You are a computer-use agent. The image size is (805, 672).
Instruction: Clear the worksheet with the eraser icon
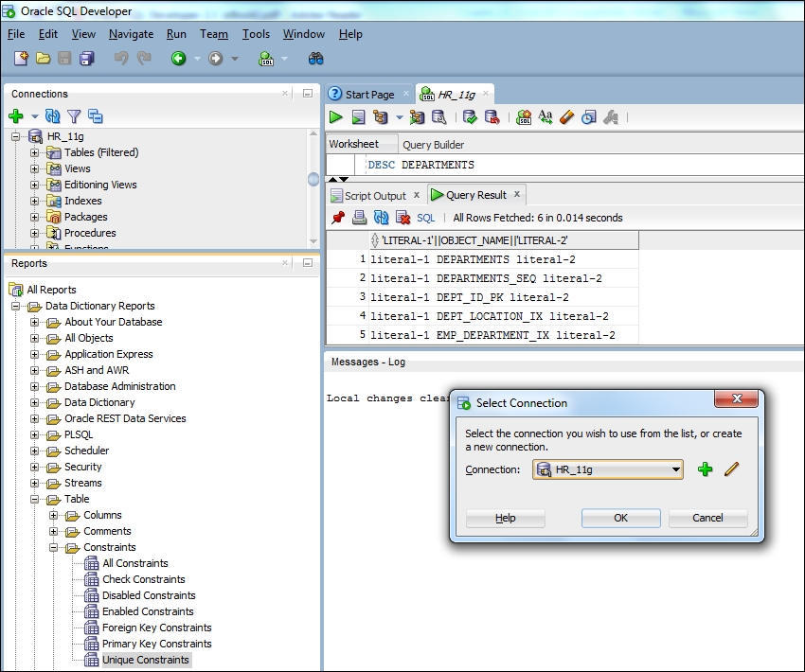[x=566, y=117]
